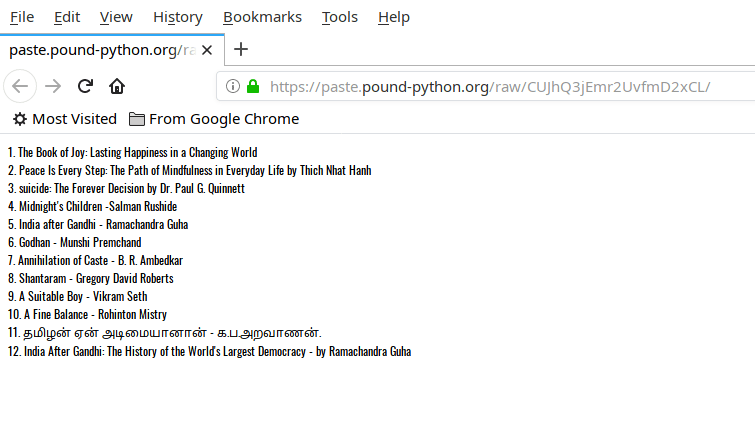This screenshot has width=755, height=442.
Task: Open the Edit menu
Action: (x=67, y=17)
